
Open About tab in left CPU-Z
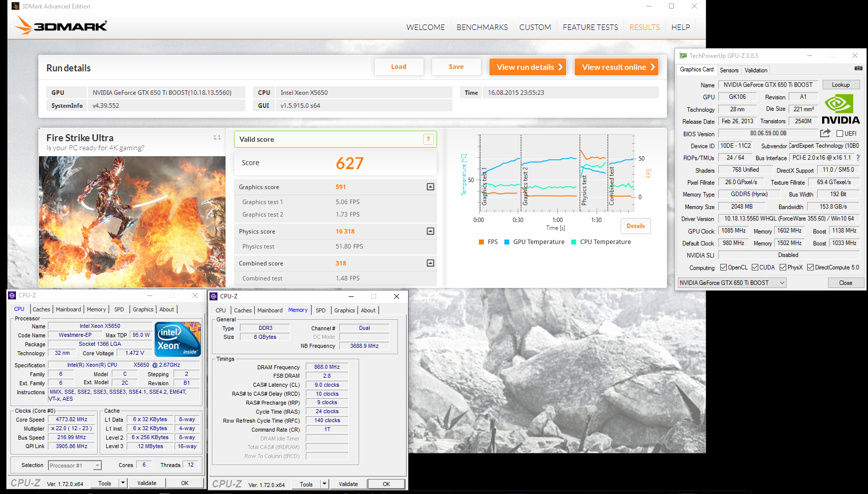(x=167, y=309)
